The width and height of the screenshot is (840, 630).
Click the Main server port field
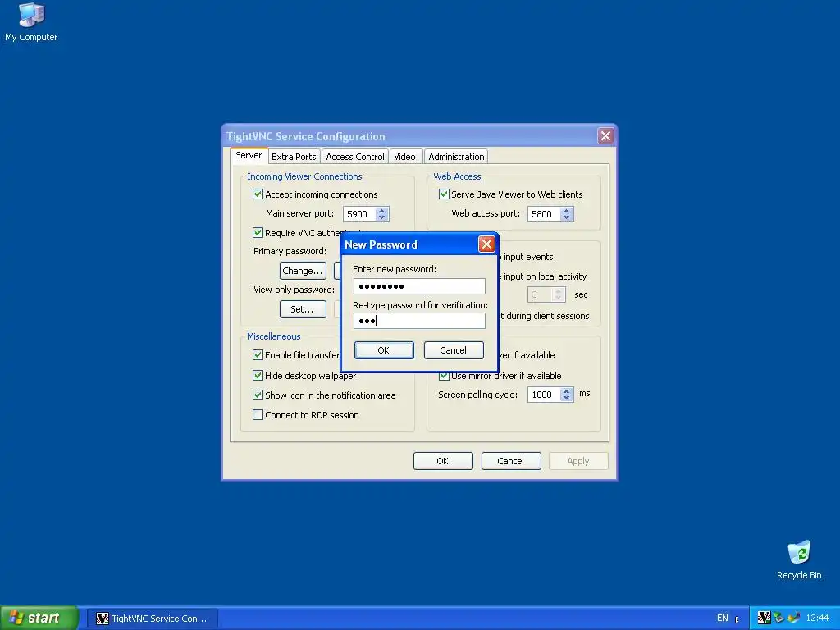pos(359,214)
